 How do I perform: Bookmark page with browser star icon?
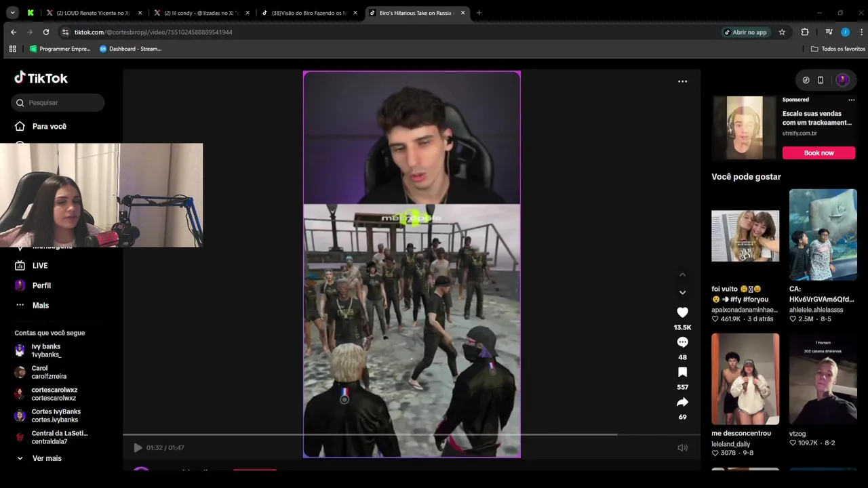(x=782, y=32)
